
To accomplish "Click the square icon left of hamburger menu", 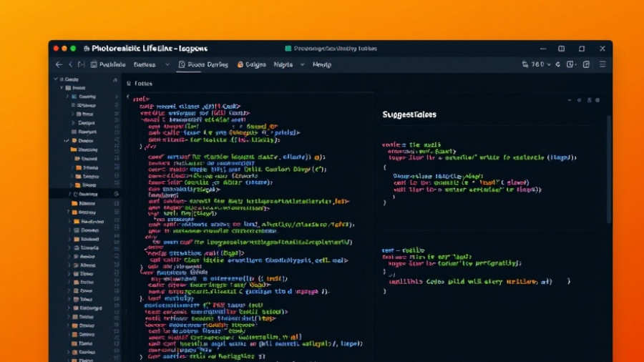I will [x=586, y=64].
